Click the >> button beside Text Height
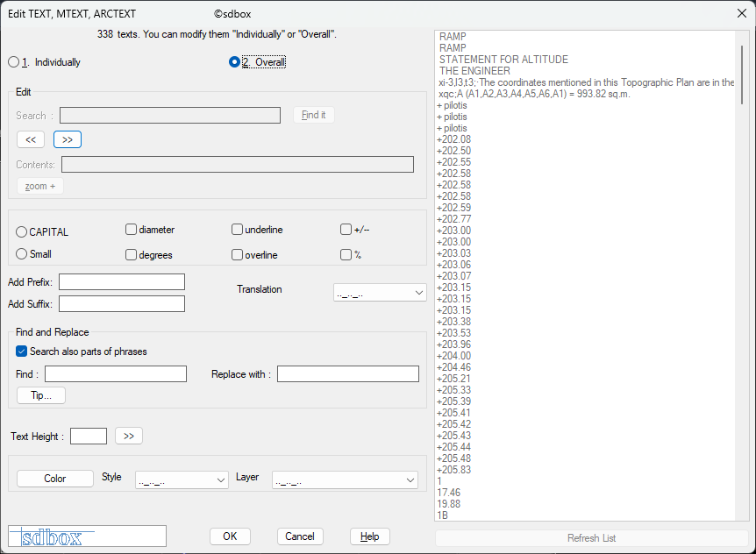The height and width of the screenshot is (554, 756). pos(129,436)
